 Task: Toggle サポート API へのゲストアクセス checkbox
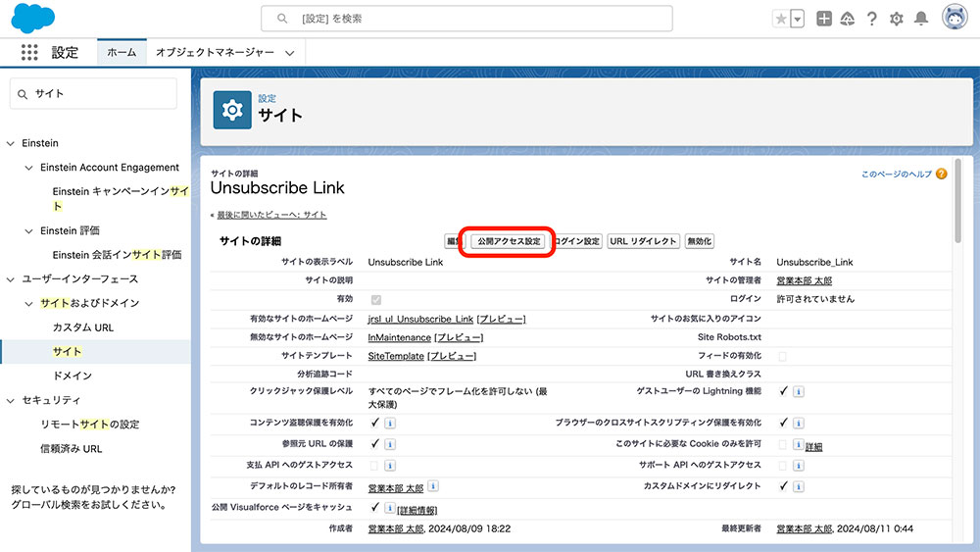782,466
